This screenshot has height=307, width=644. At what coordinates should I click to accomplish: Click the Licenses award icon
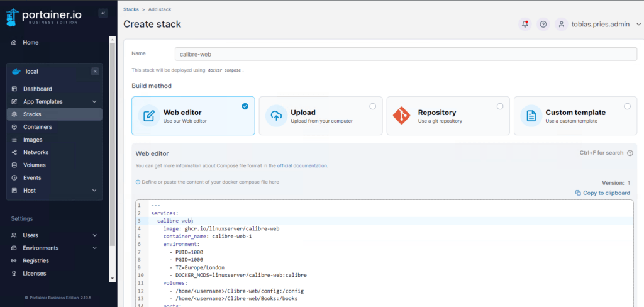point(14,273)
